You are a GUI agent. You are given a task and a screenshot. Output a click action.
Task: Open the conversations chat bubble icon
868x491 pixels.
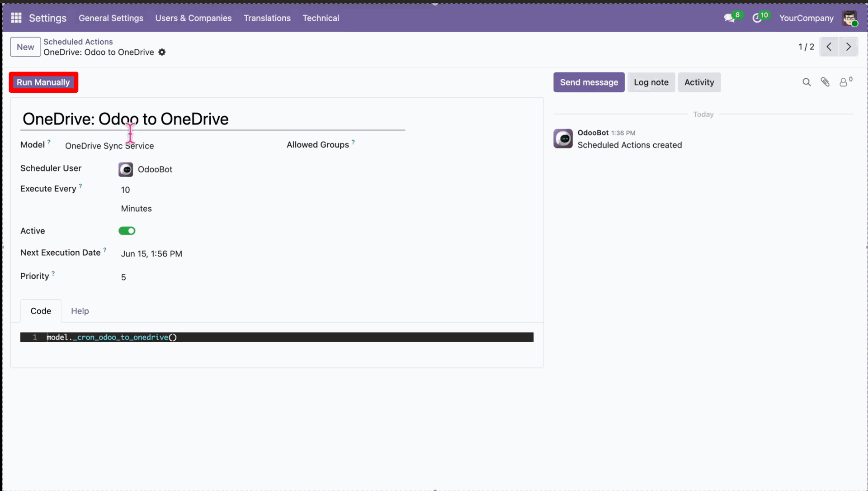[729, 18]
